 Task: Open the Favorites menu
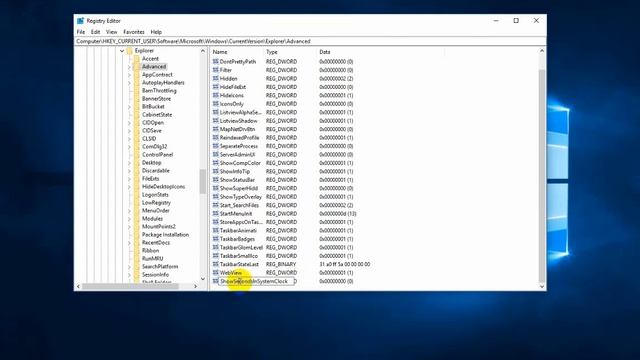(x=134, y=32)
